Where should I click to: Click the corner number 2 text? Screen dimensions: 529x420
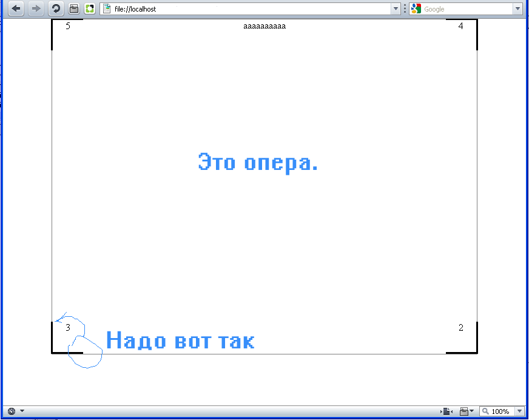tap(461, 328)
